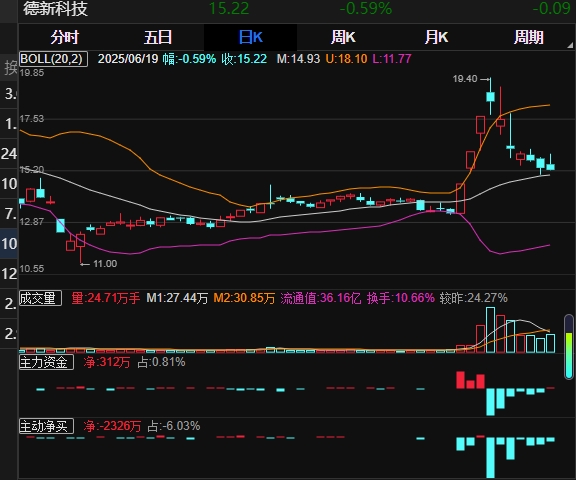The image size is (576, 480).
Task: Click the 19.85 price axis label
Action: tap(32, 73)
